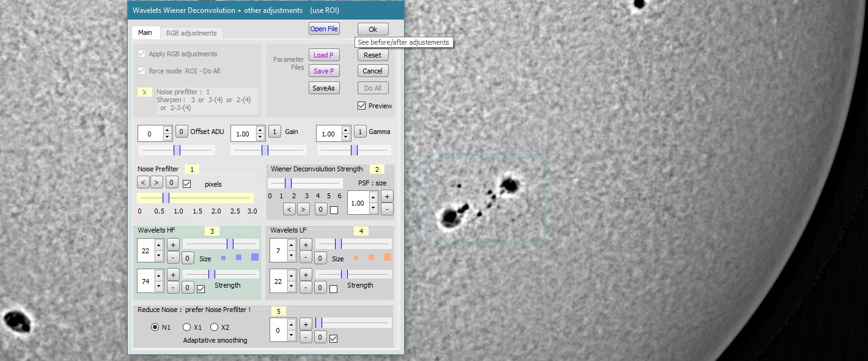Increase Noise Prefilter with the right arrow button

[156, 182]
